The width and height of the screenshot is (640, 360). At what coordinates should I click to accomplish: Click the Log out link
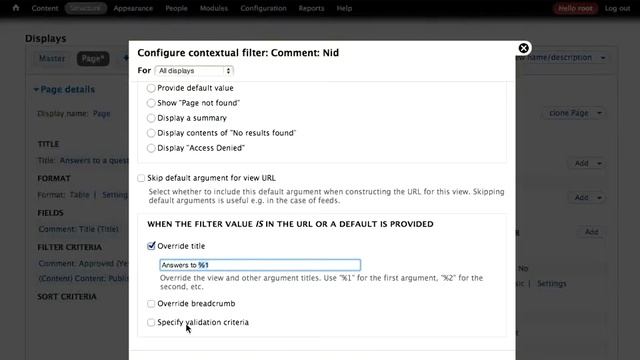(617, 8)
